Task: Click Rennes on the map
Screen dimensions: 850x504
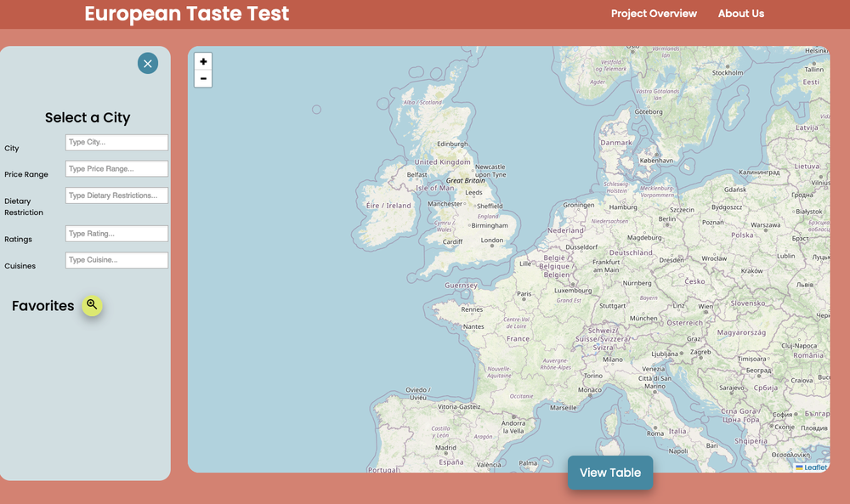Action: point(472,309)
